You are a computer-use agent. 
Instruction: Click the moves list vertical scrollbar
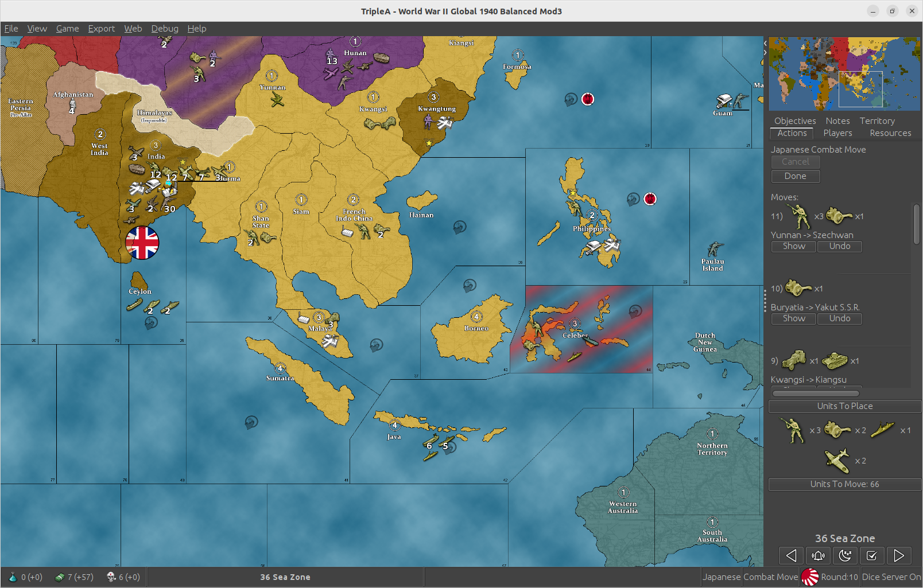(917, 224)
